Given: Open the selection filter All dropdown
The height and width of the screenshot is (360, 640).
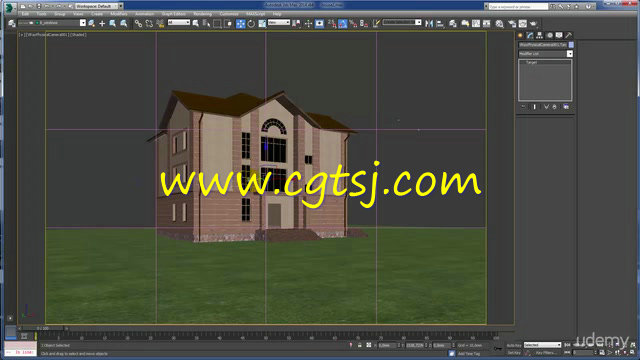Looking at the screenshot, I should [179, 22].
